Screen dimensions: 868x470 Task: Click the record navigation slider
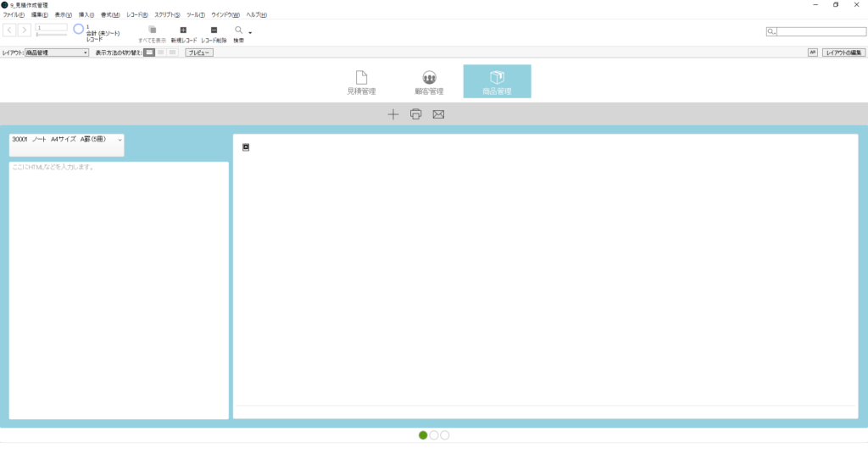[51, 35]
